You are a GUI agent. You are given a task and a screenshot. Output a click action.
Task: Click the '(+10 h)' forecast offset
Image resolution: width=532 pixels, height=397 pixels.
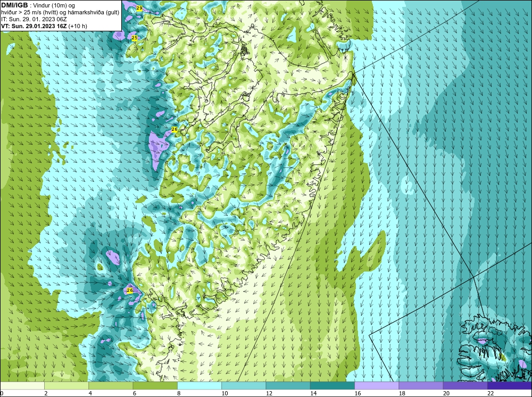click(78, 26)
